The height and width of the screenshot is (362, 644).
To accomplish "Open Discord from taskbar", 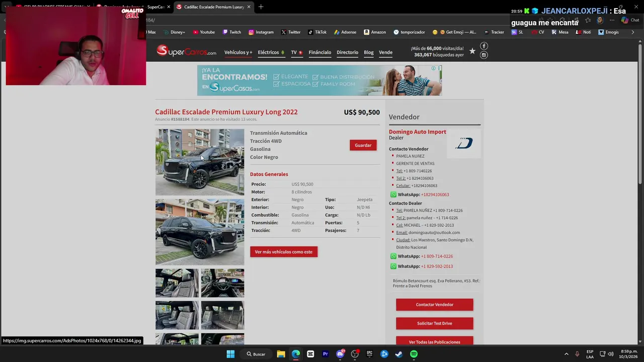I will (340, 354).
